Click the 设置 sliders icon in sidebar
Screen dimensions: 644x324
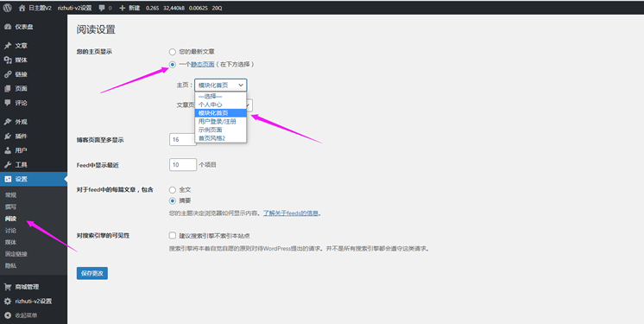[x=8, y=179]
